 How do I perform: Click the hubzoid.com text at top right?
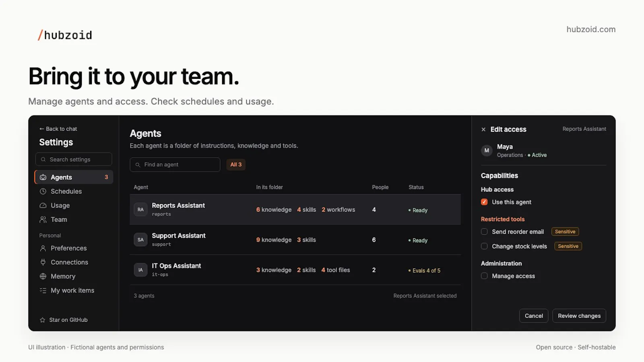click(x=591, y=29)
